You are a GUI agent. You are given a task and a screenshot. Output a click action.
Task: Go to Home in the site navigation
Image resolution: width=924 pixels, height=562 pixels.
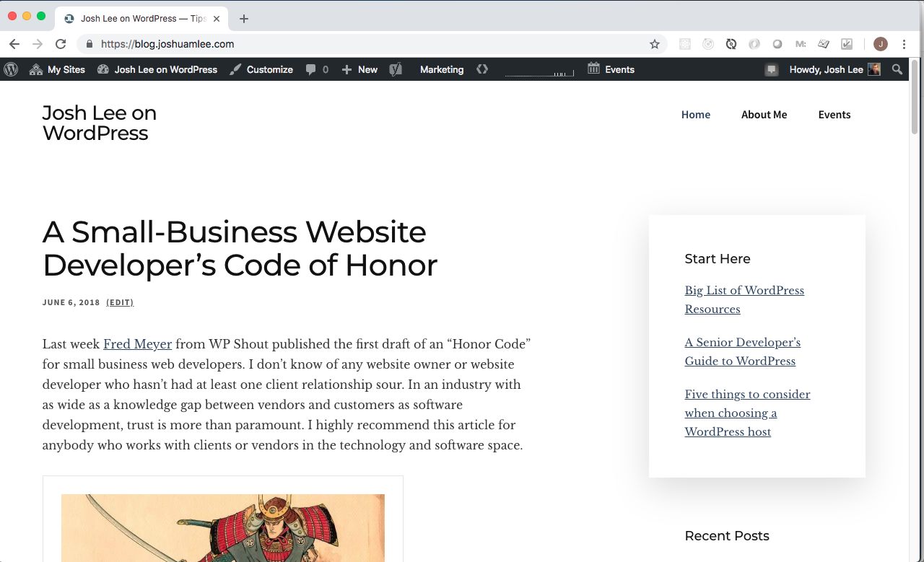click(696, 114)
